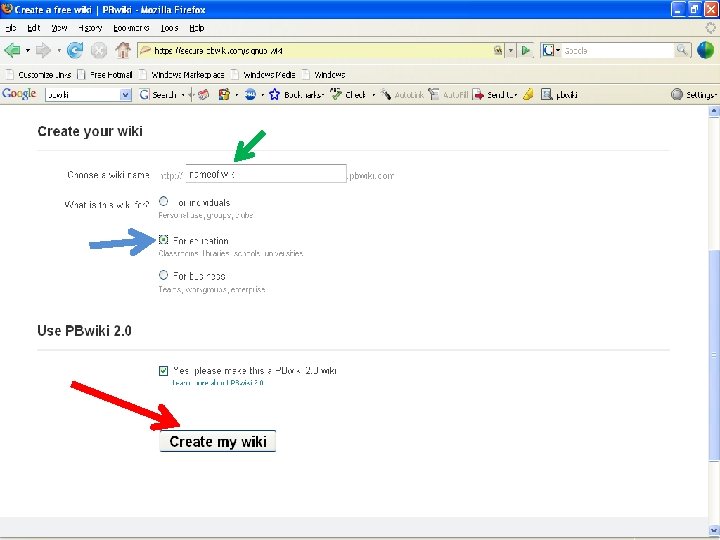This screenshot has width=720, height=540.
Task: Expand Google toolbar search box dropdown
Action: (x=126, y=95)
